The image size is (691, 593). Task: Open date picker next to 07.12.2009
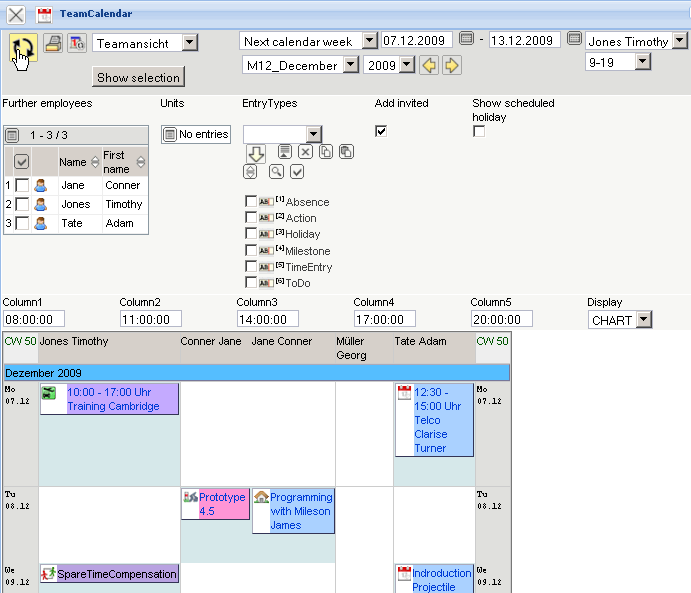(x=466, y=40)
